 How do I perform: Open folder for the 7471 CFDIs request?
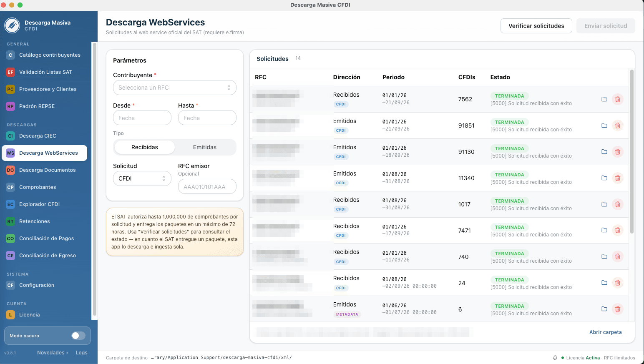604,230
